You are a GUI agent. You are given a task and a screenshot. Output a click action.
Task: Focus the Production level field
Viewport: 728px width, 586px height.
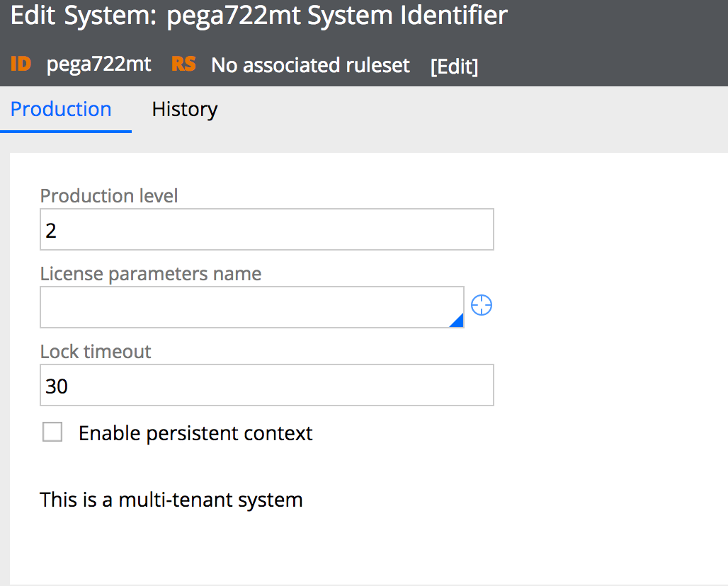[x=267, y=230]
